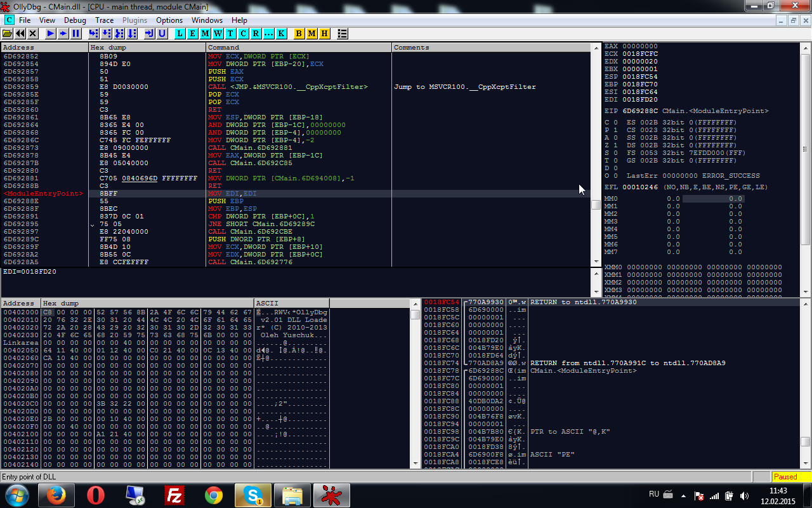
Task: Select the CALL CMain.6D692CBE line
Action: [x=295, y=231]
